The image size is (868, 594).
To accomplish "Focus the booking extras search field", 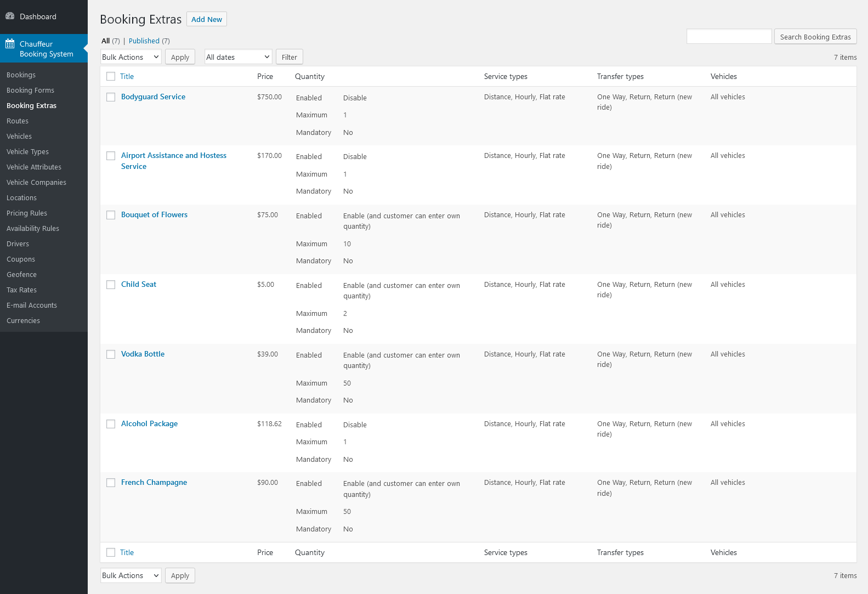I will pyautogui.click(x=729, y=37).
